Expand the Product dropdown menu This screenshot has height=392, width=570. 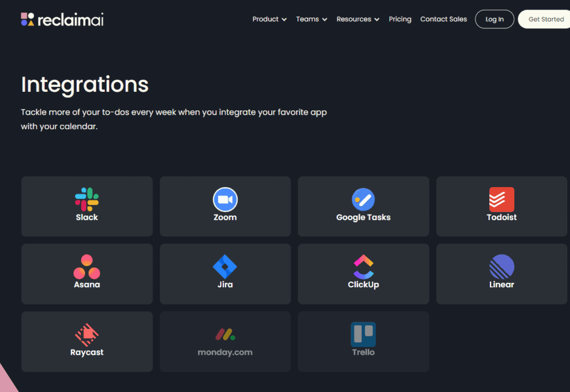(269, 19)
